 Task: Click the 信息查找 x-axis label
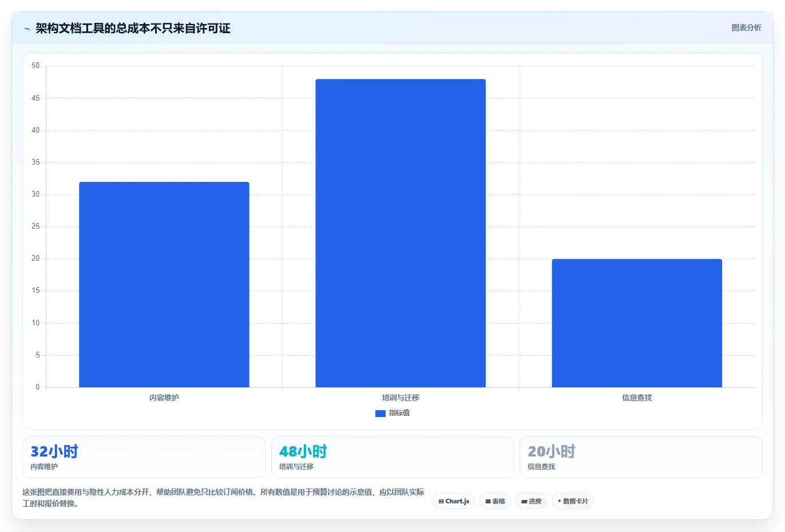coord(637,398)
